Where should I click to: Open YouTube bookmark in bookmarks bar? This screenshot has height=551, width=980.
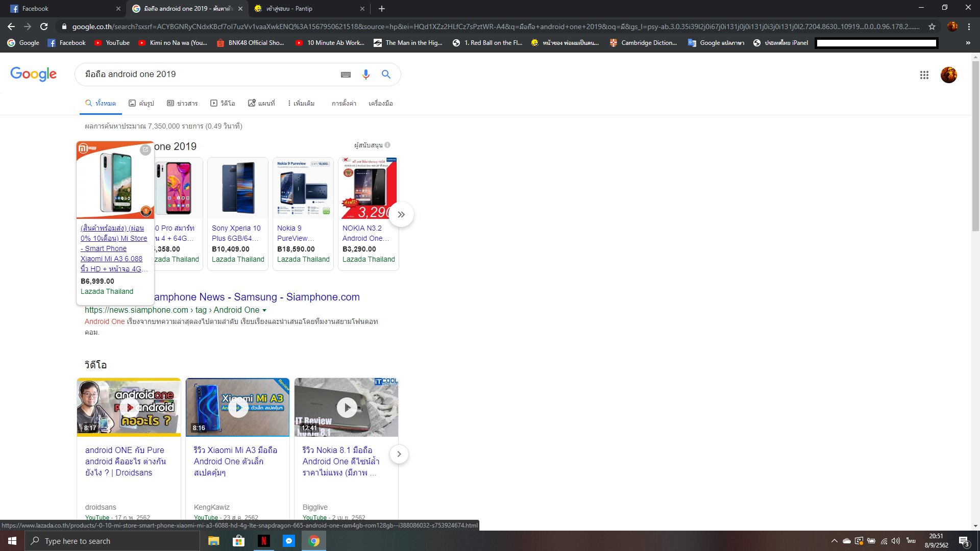(x=112, y=43)
